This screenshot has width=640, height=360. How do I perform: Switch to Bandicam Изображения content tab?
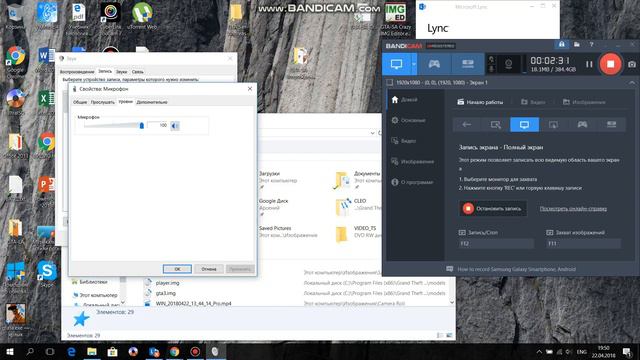584,102
